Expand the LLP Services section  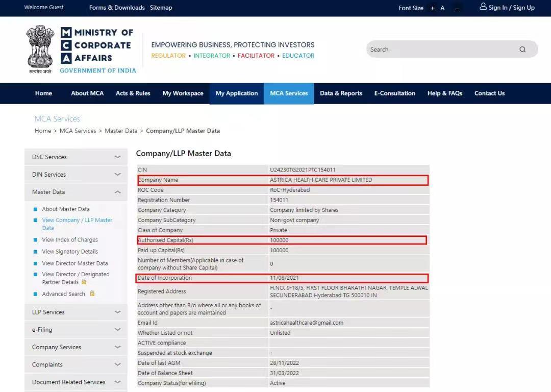click(x=117, y=312)
